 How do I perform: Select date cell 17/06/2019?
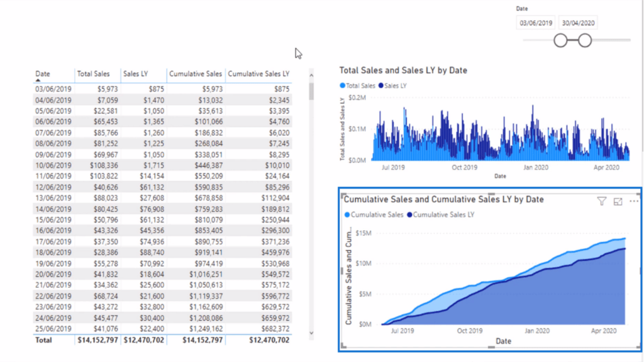click(53, 242)
